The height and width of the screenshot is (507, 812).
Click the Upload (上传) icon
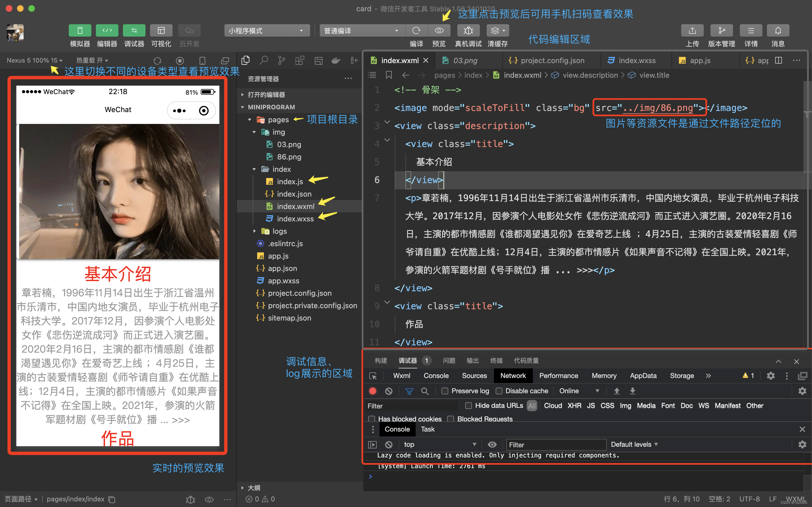coord(692,30)
